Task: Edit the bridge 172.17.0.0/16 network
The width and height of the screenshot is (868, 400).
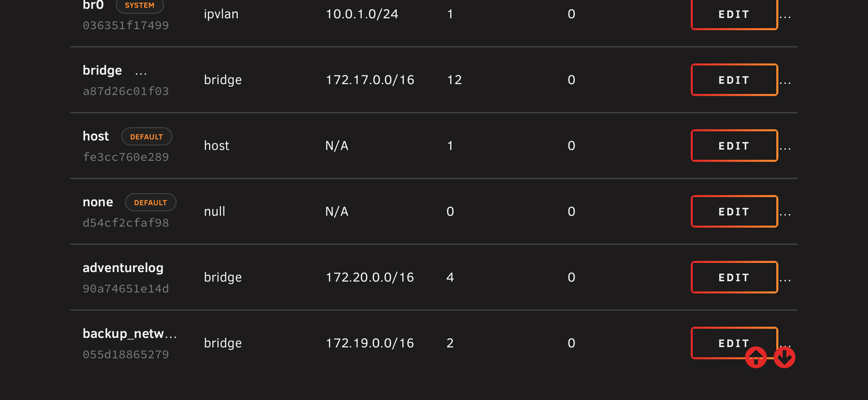Action: click(x=734, y=80)
